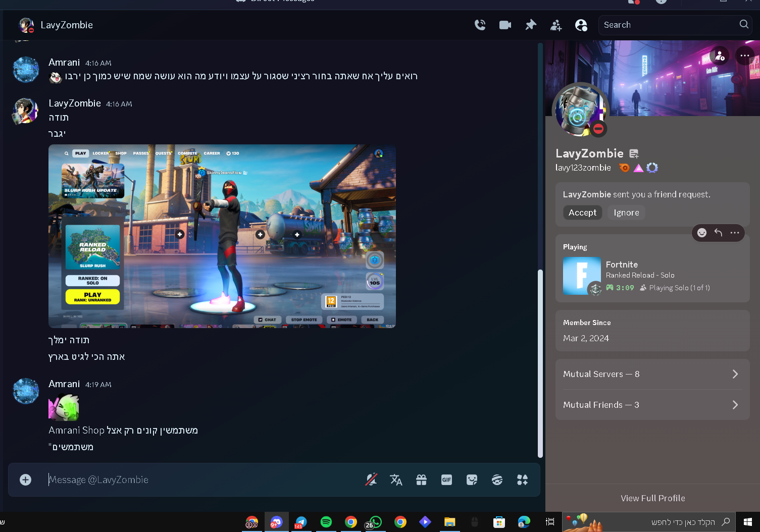760x532 pixels.
Task: Click LavyZombie username in chat message
Action: coord(75,103)
